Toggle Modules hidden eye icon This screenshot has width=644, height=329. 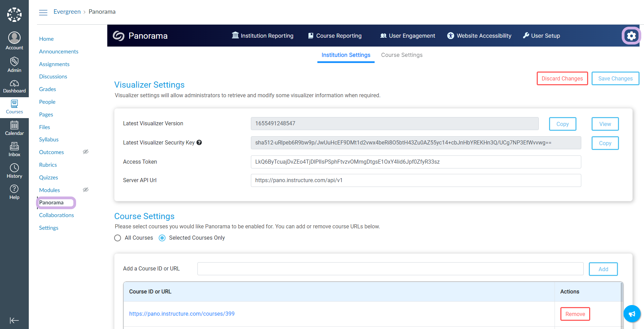point(86,190)
